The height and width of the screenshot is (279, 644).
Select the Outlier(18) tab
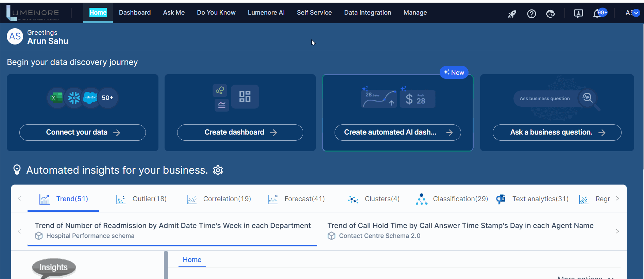pos(142,199)
